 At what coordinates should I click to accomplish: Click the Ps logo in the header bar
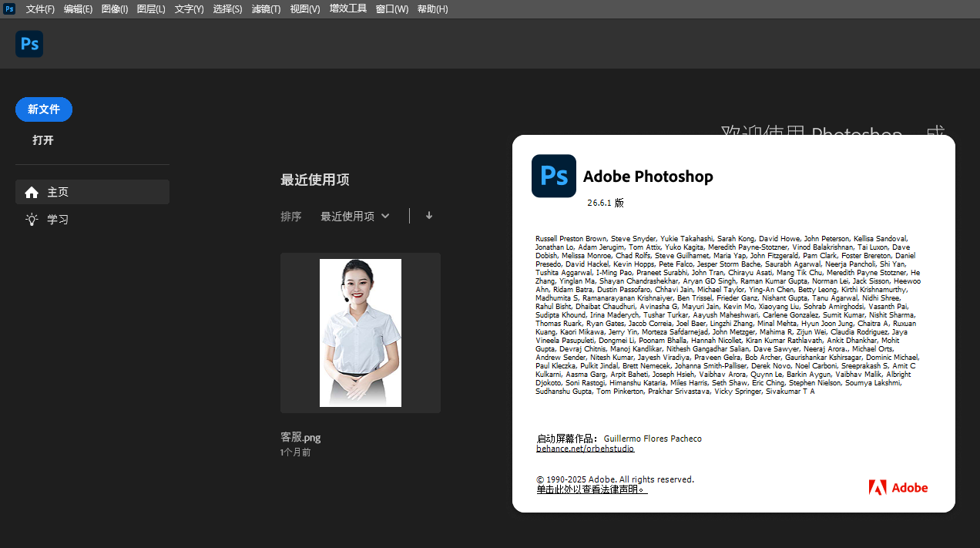29,44
